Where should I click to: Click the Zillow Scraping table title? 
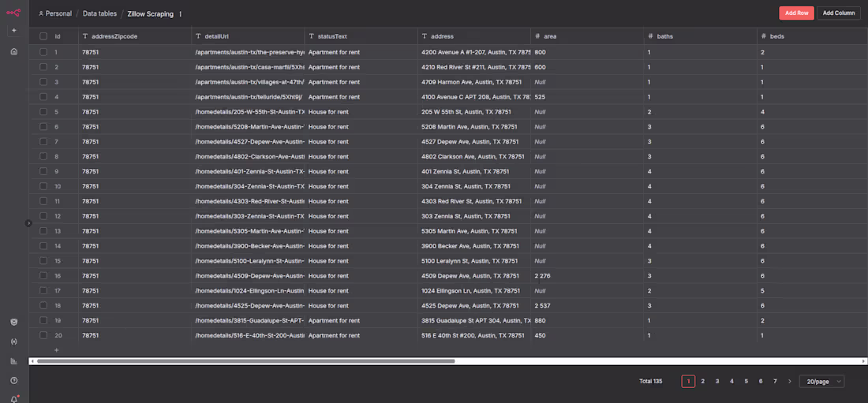pyautogui.click(x=151, y=14)
